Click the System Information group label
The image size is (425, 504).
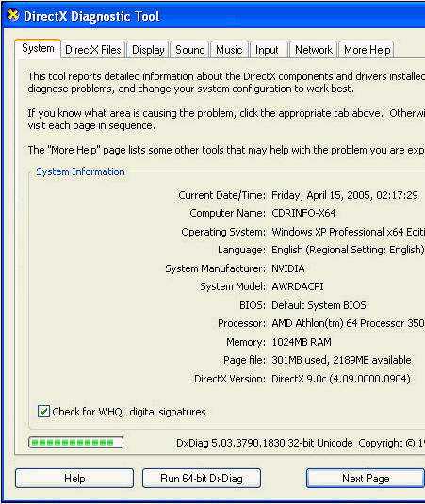coord(80,171)
